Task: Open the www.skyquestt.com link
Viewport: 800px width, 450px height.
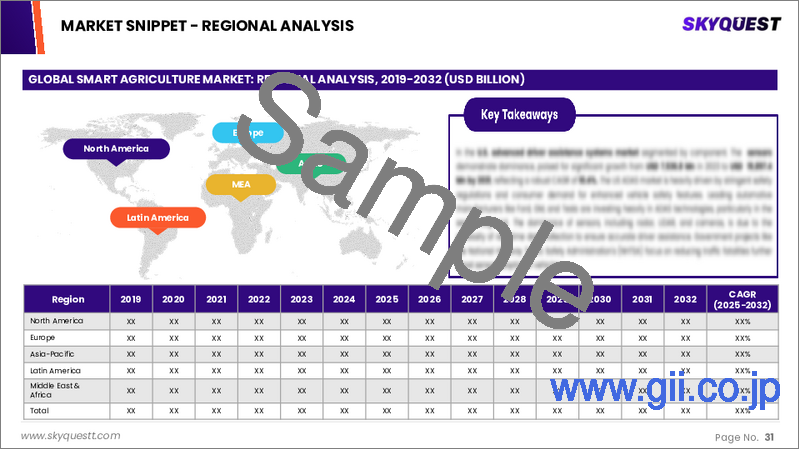Action: (x=70, y=435)
